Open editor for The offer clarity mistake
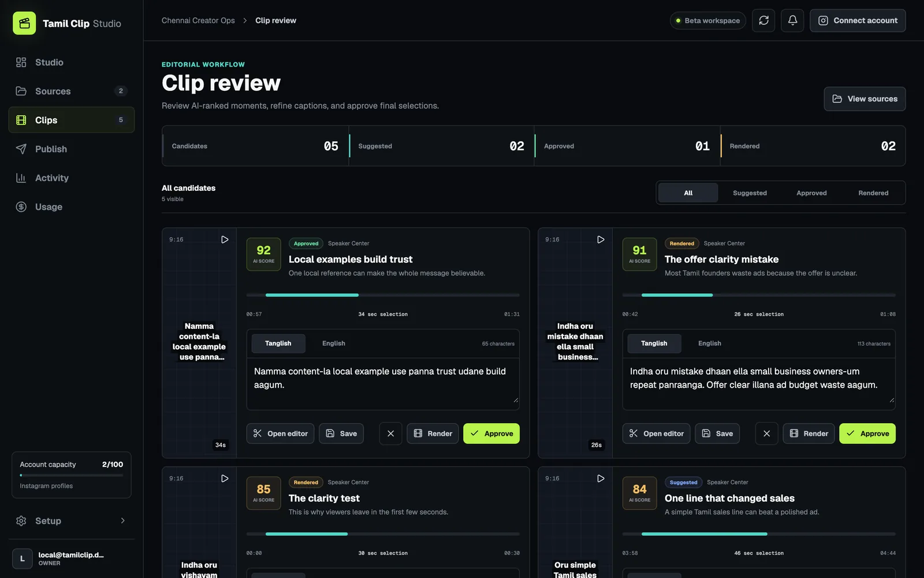 (656, 433)
